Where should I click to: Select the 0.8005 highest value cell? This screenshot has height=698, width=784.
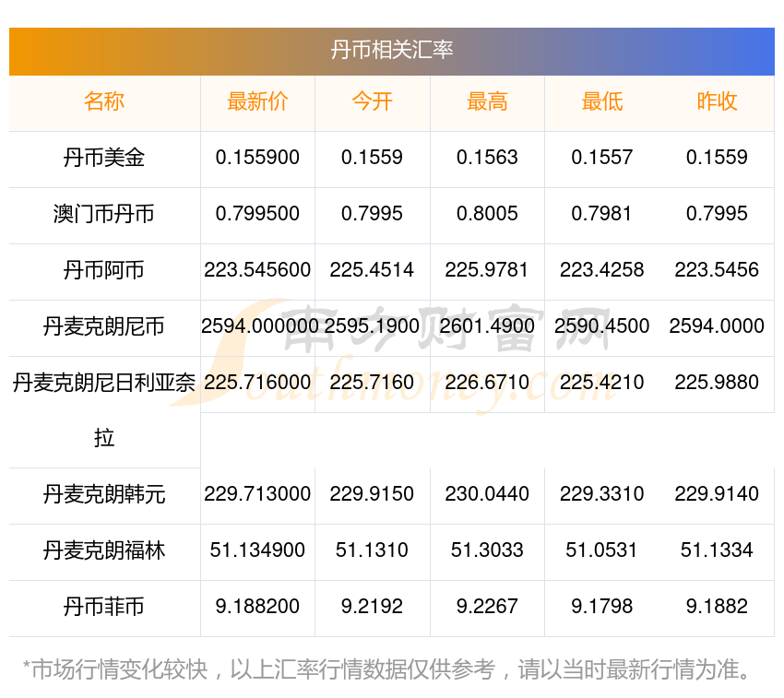click(487, 214)
